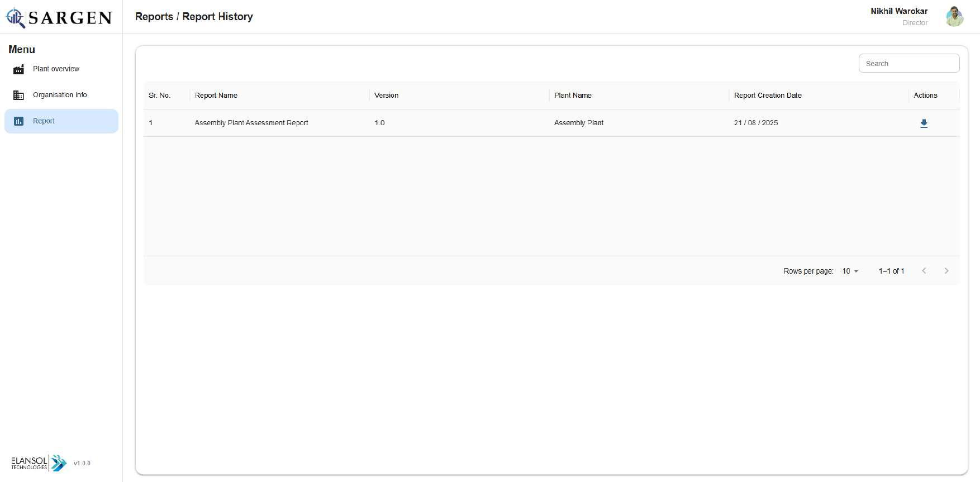This screenshot has width=980, height=482.
Task: Click Nikhil Warokar user name
Action: coord(898,11)
